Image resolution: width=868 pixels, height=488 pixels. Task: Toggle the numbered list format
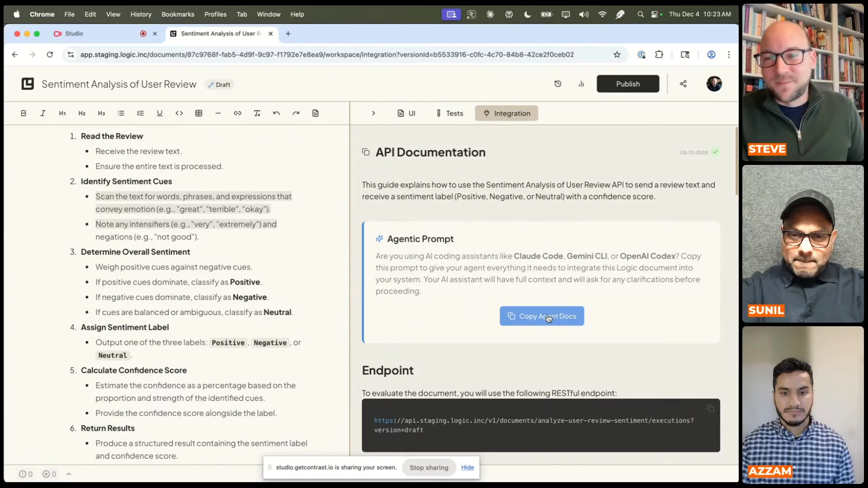coord(140,113)
